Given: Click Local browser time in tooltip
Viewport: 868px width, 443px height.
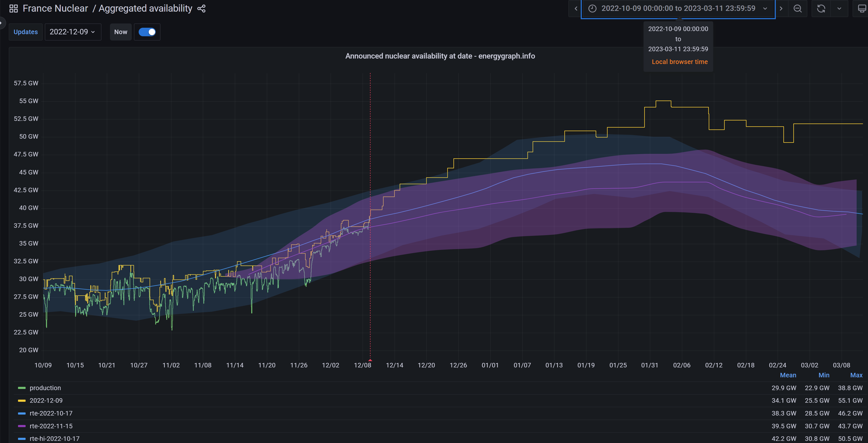Looking at the screenshot, I should 680,62.
